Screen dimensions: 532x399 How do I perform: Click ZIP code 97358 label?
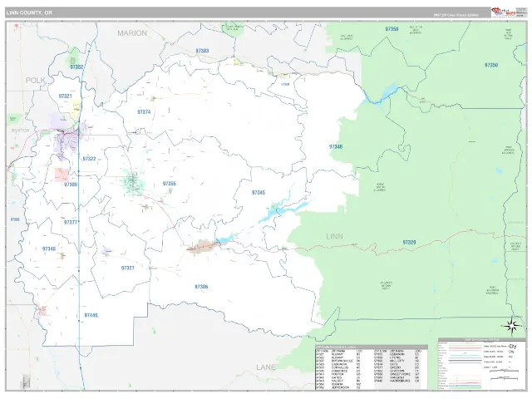[x=392, y=29]
